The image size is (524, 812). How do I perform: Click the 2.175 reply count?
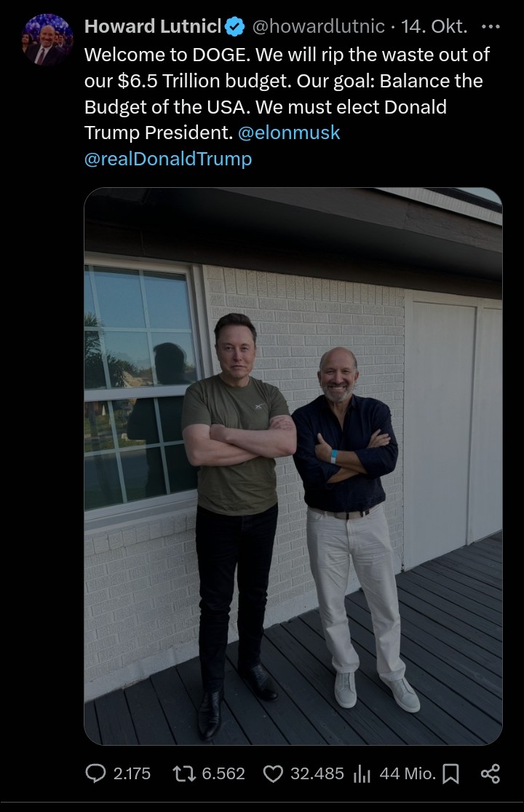[132, 773]
